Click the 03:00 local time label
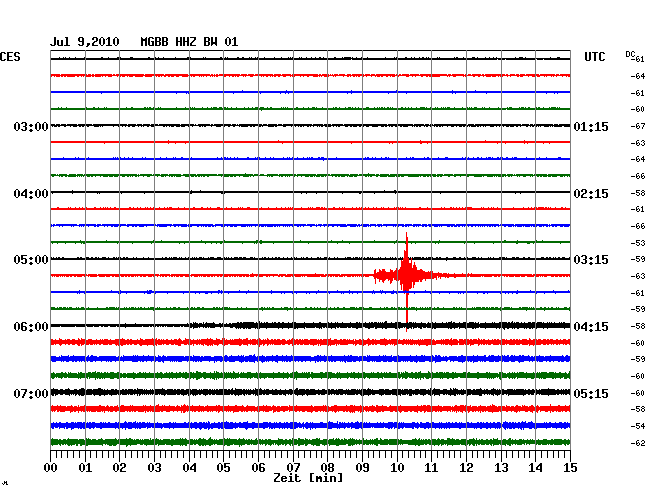Viewport: 650px width, 494px height. coord(31,126)
